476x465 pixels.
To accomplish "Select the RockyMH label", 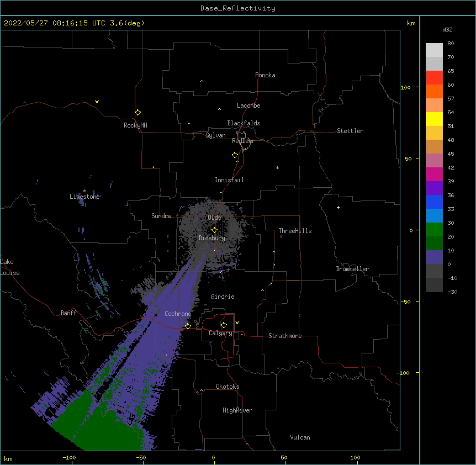I will 135,125.
